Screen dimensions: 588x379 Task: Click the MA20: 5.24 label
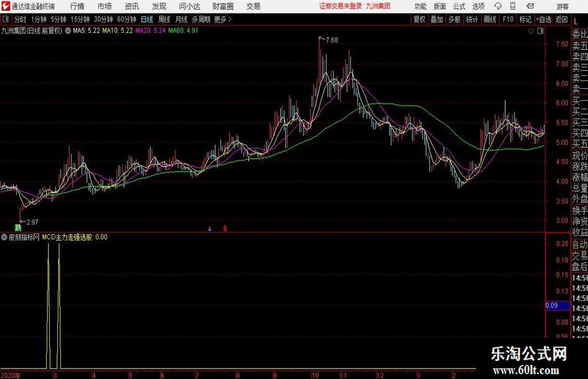[151, 30]
